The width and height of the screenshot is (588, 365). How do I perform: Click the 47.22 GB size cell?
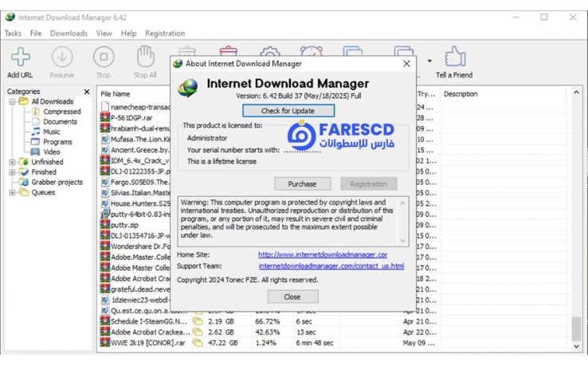pyautogui.click(x=223, y=343)
